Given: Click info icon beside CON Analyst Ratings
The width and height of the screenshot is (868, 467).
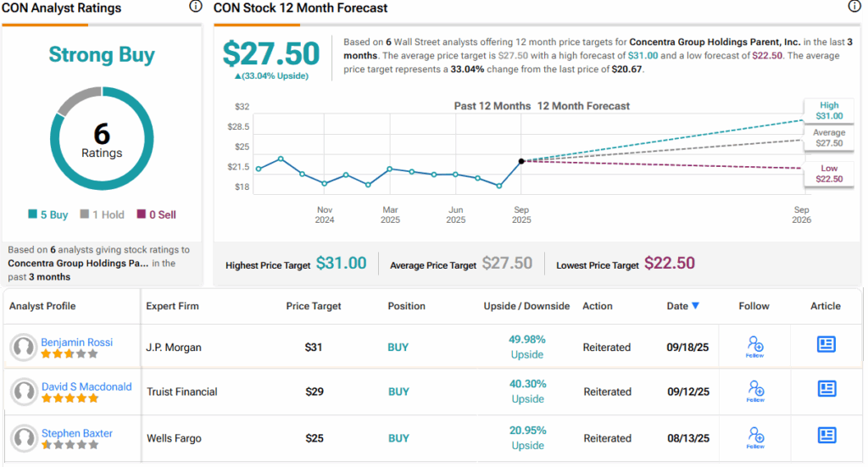Looking at the screenshot, I should pos(196,7).
